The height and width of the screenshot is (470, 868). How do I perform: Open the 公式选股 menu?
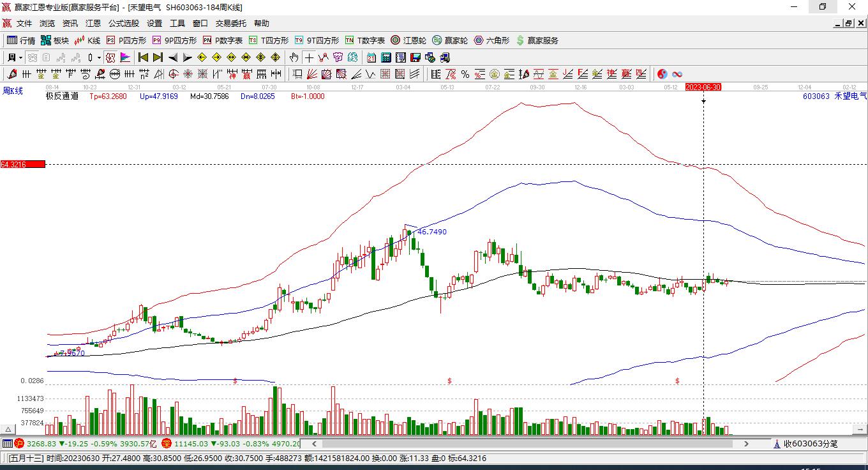[x=124, y=23]
